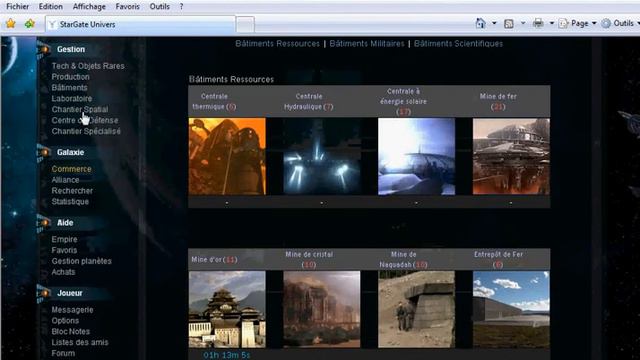Screen dimensions: 640x360
Task: Click the Galaxie section header icon
Action: pyautogui.click(x=44, y=152)
